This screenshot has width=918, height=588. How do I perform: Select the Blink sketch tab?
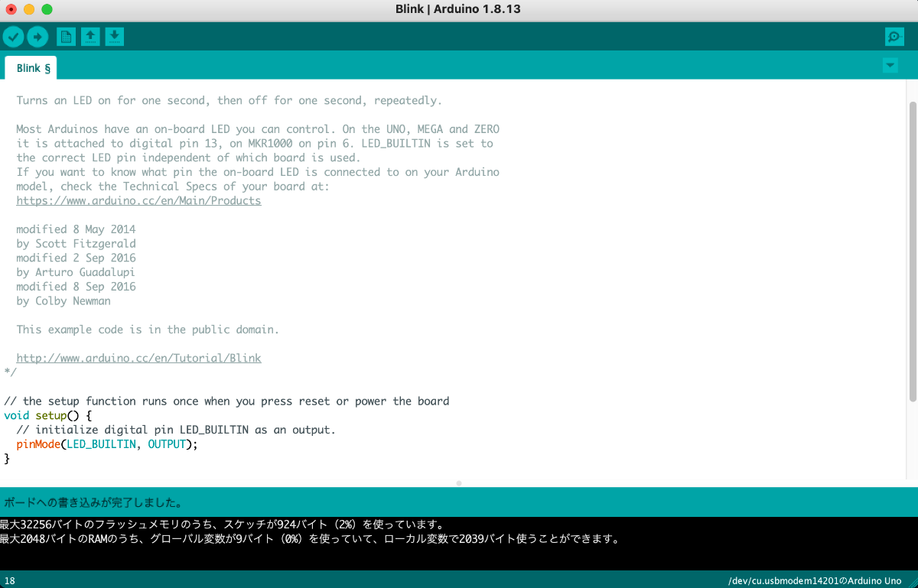(31, 68)
